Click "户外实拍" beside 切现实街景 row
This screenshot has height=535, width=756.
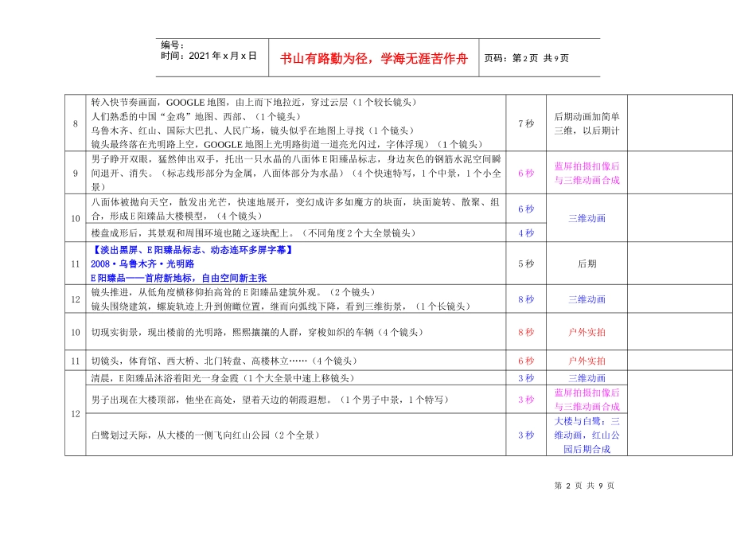(586, 332)
